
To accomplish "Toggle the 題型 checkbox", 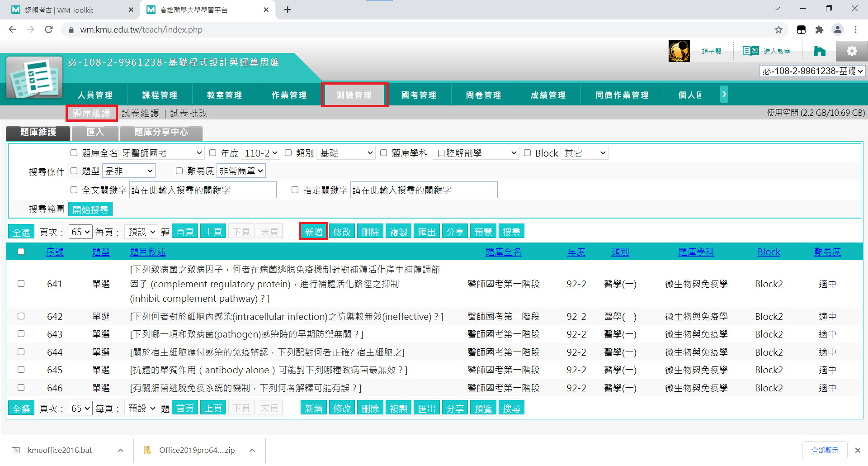I will [74, 171].
